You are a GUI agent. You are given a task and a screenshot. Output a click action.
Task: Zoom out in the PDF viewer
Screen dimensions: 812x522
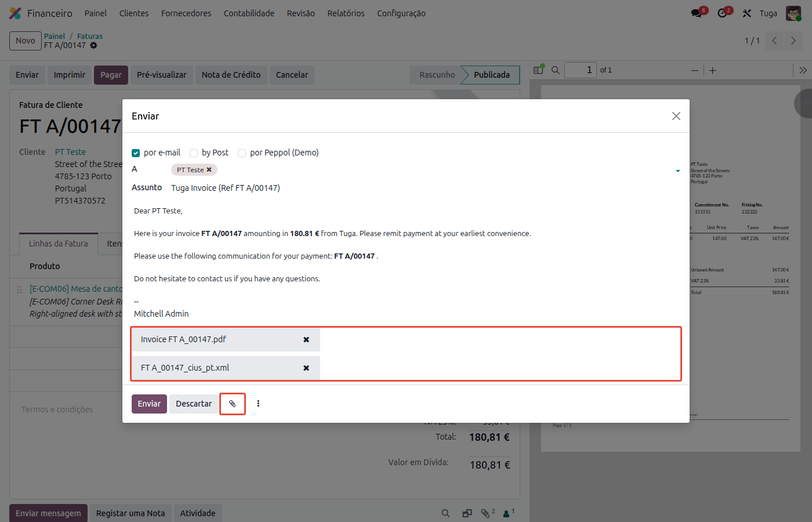point(694,70)
